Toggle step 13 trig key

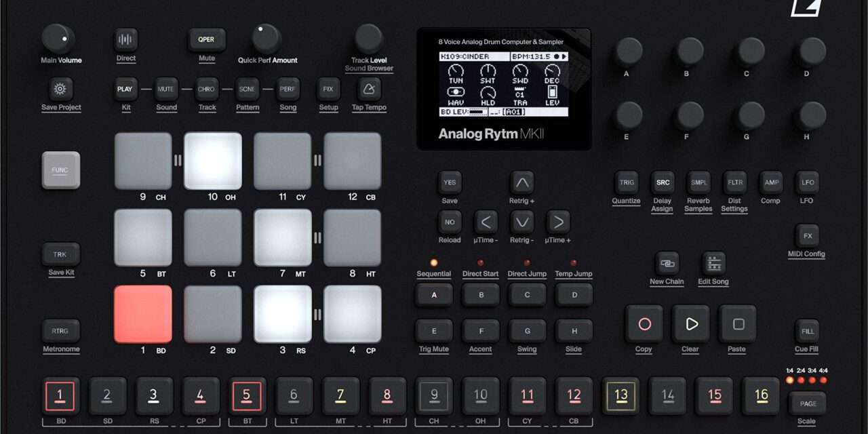pyautogui.click(x=621, y=395)
